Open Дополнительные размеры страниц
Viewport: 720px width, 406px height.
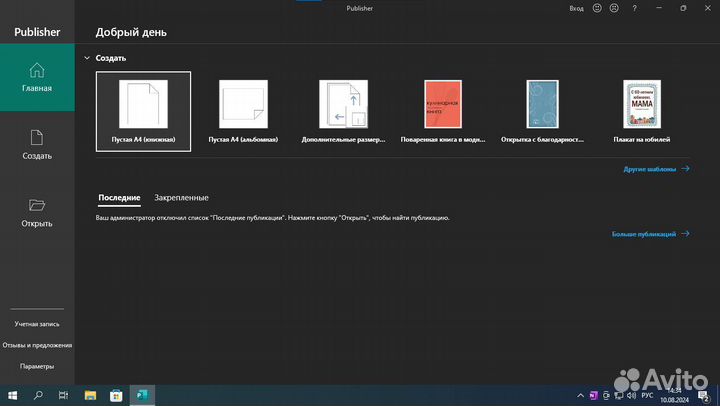[x=343, y=112]
